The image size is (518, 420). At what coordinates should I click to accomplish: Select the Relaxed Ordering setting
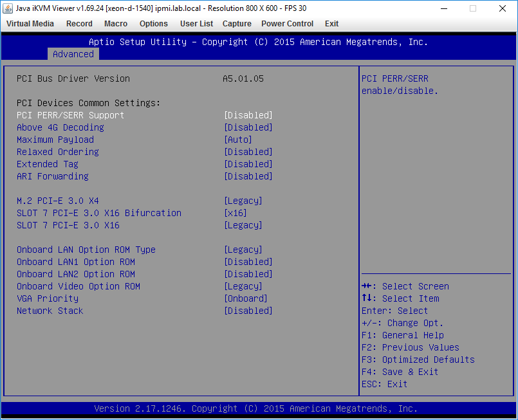coord(58,152)
